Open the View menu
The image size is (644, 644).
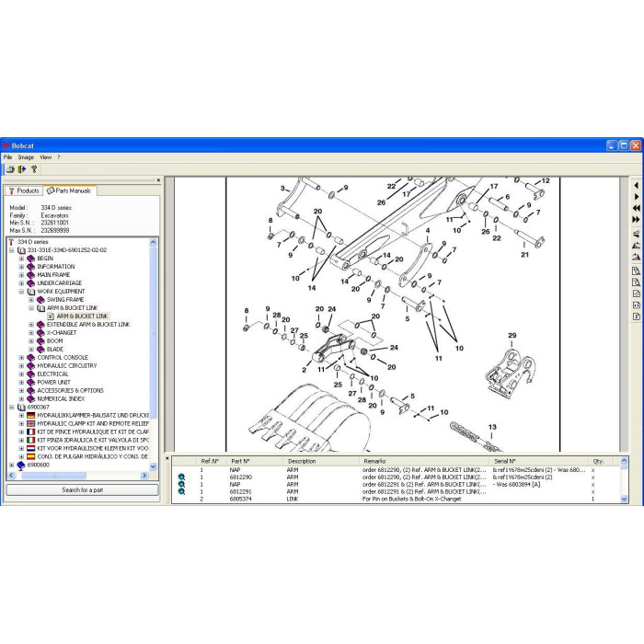(46, 157)
